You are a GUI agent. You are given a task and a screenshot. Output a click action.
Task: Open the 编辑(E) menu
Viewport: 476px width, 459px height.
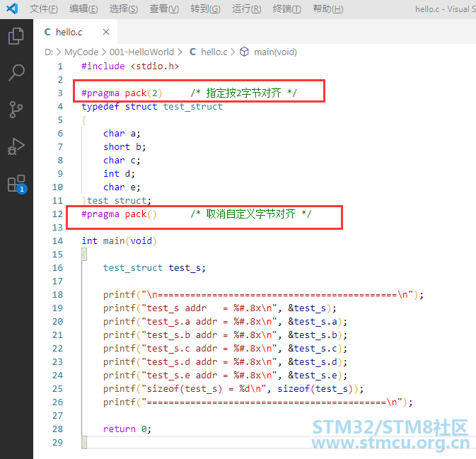point(83,9)
